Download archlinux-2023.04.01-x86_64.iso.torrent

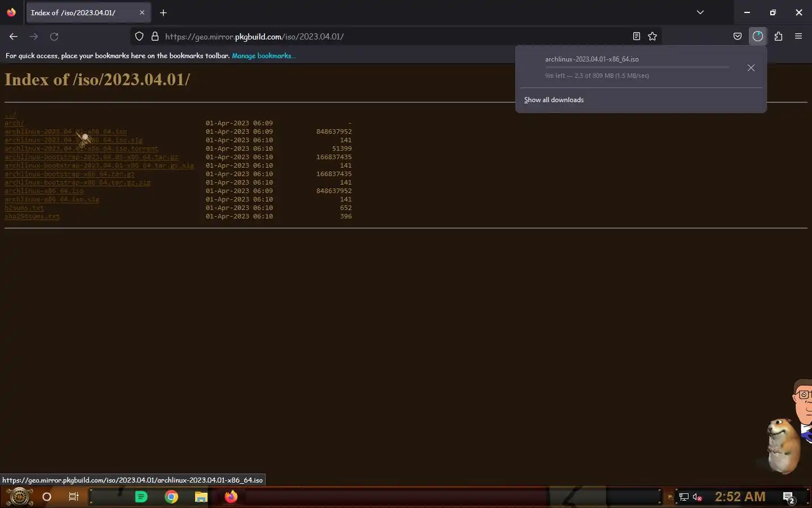pos(81,148)
